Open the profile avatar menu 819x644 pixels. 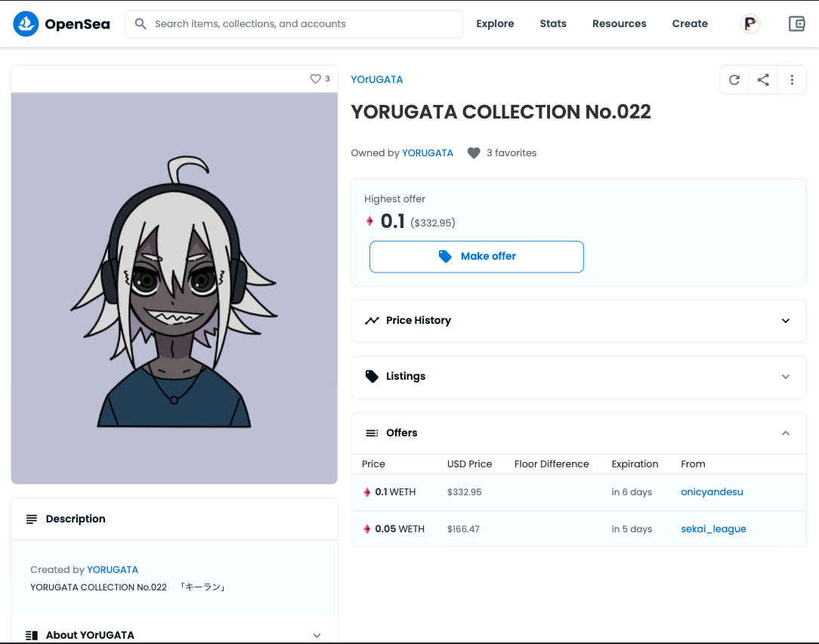[x=749, y=23]
